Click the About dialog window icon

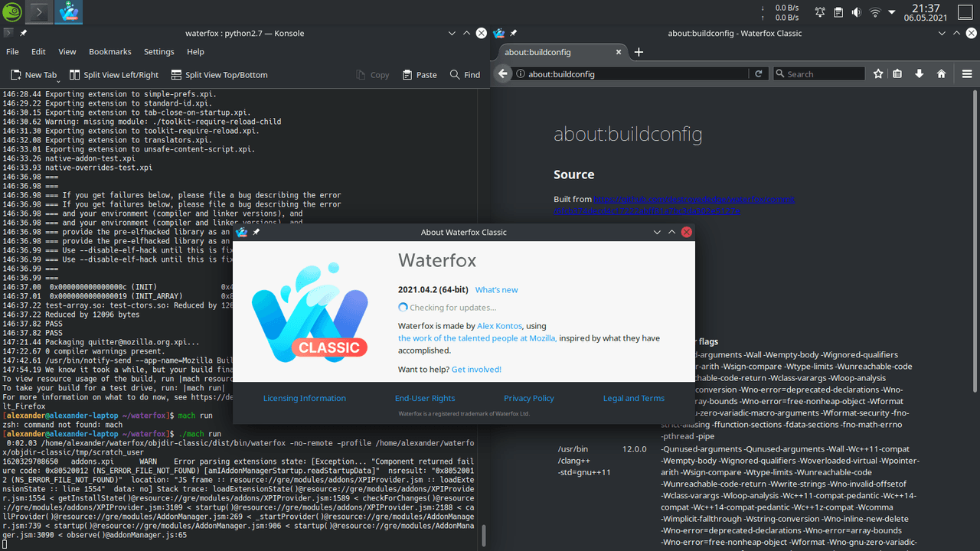tap(242, 232)
